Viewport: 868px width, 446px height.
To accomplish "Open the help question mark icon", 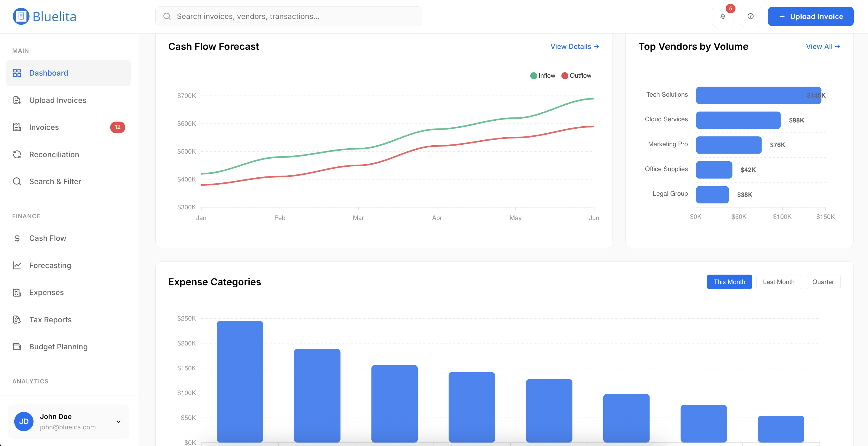I will click(750, 16).
